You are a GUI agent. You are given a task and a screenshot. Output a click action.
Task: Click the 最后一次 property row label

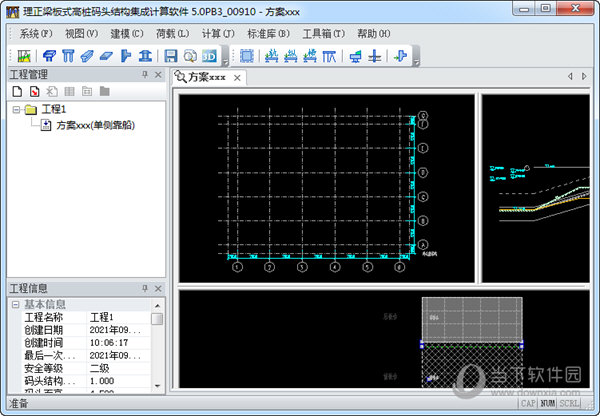click(50, 356)
